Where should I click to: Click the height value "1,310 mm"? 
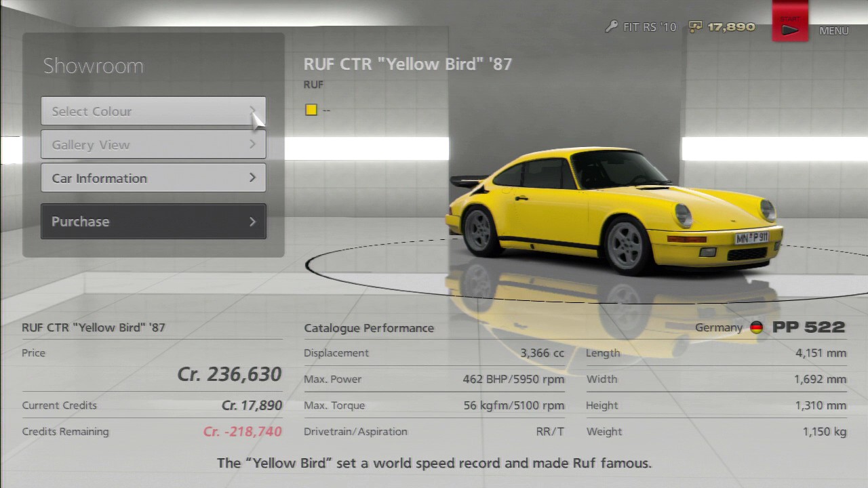(x=821, y=405)
